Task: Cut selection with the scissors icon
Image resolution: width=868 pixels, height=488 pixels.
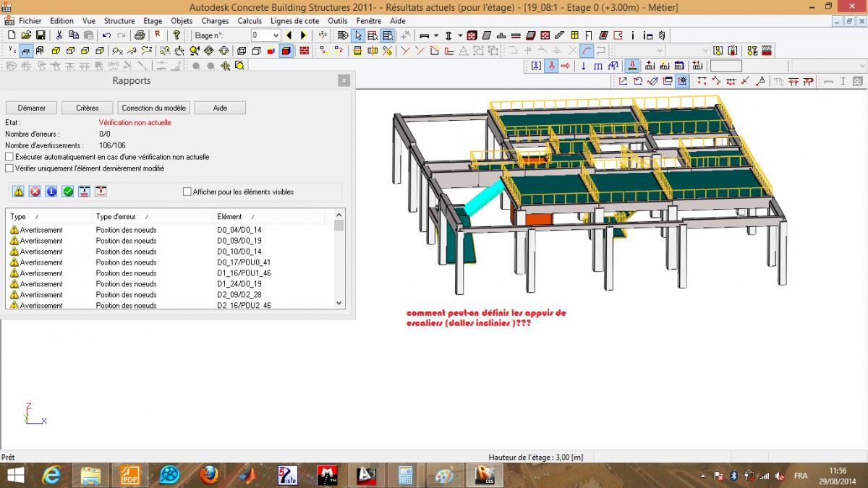Action: (59, 35)
